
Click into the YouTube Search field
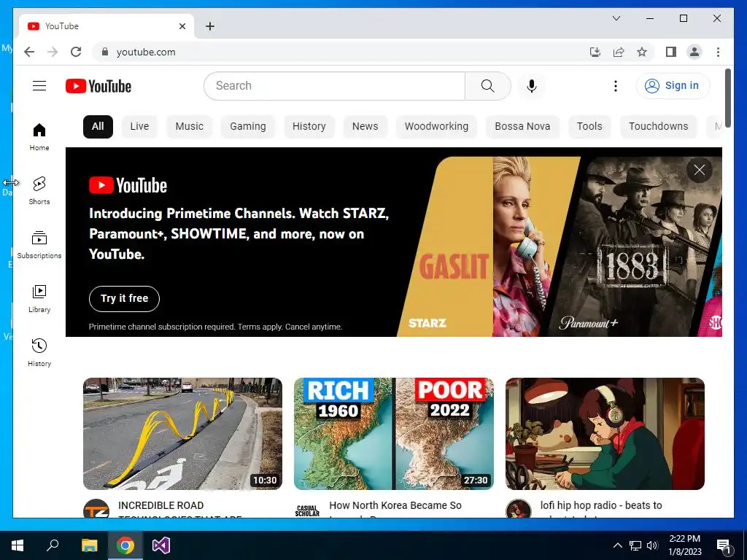click(334, 86)
